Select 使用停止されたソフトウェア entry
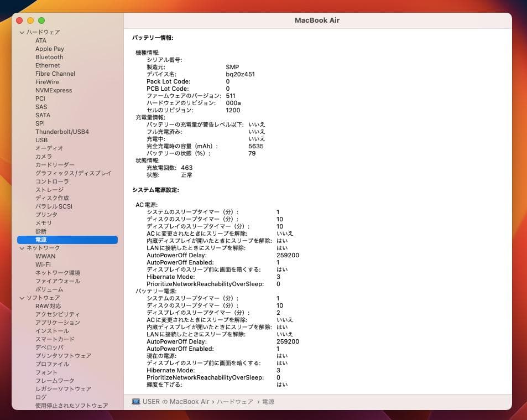The width and height of the screenshot is (527, 420). (x=72, y=406)
